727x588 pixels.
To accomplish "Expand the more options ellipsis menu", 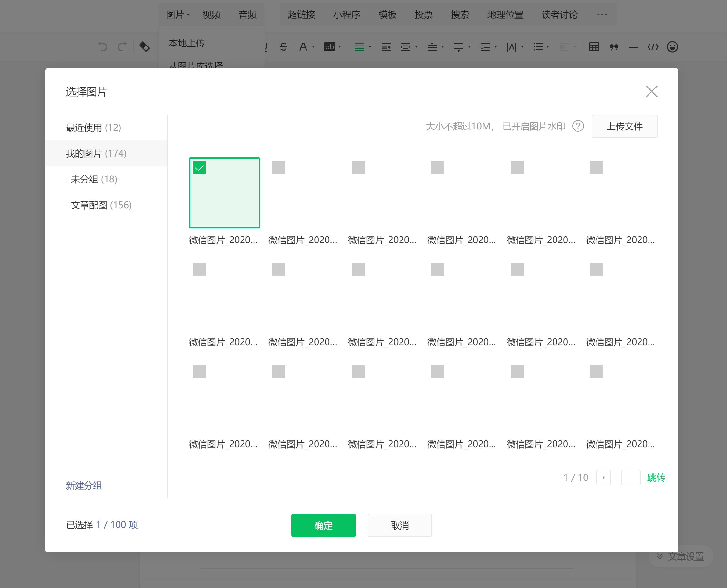I will tap(602, 15).
